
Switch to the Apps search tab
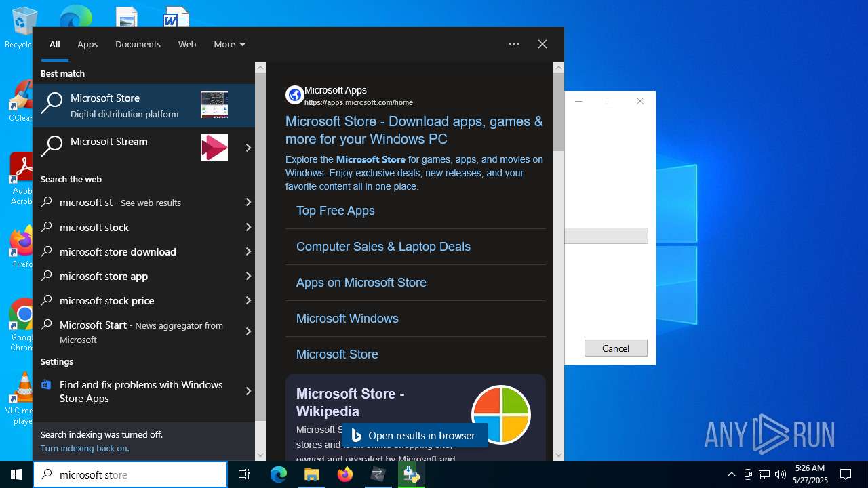tap(87, 44)
